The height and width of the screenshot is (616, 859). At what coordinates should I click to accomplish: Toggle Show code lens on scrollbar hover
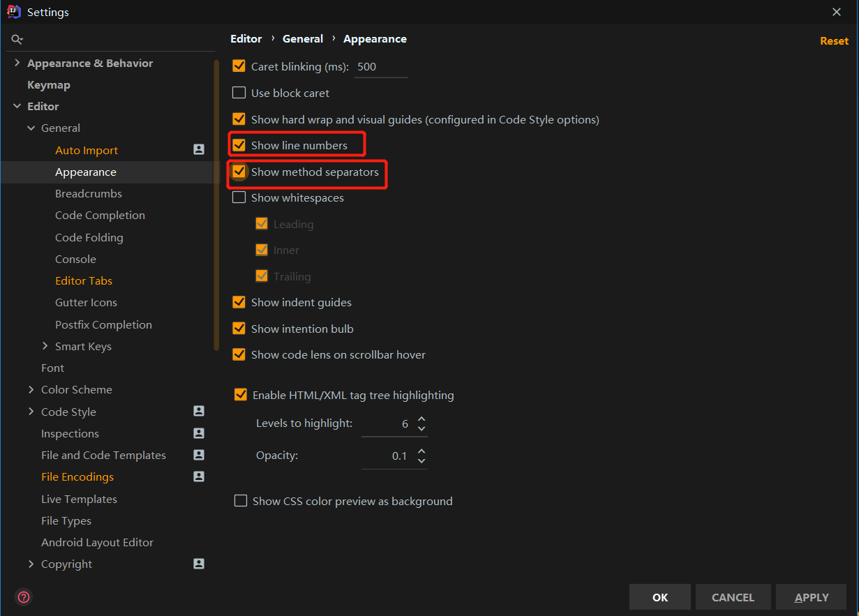239,354
